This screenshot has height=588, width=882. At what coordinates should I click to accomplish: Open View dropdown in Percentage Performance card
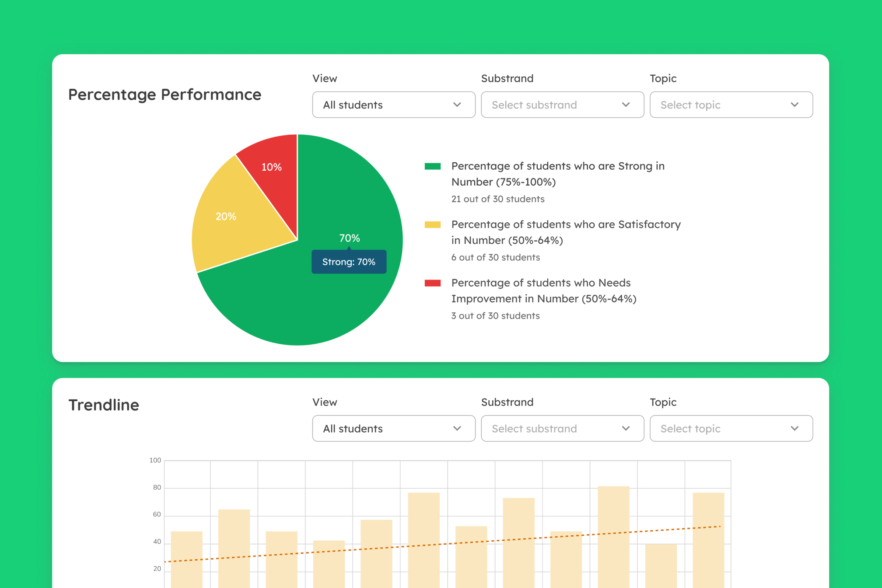(393, 105)
